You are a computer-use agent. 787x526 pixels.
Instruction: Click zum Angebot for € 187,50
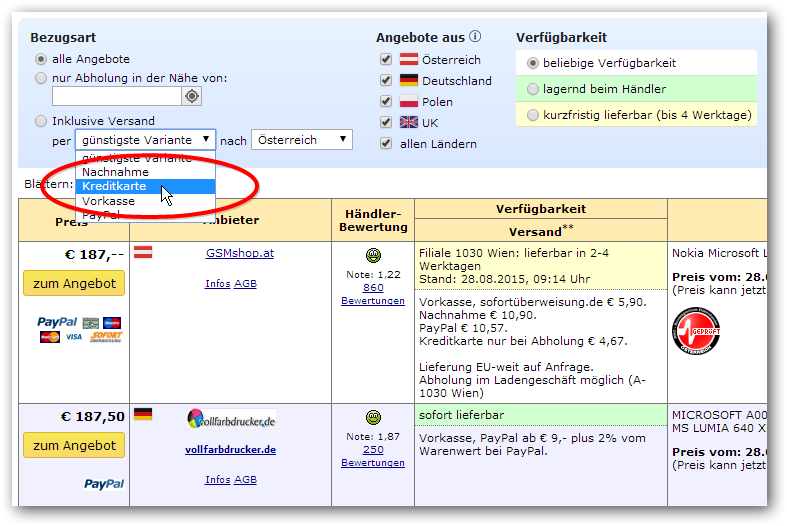click(x=74, y=445)
